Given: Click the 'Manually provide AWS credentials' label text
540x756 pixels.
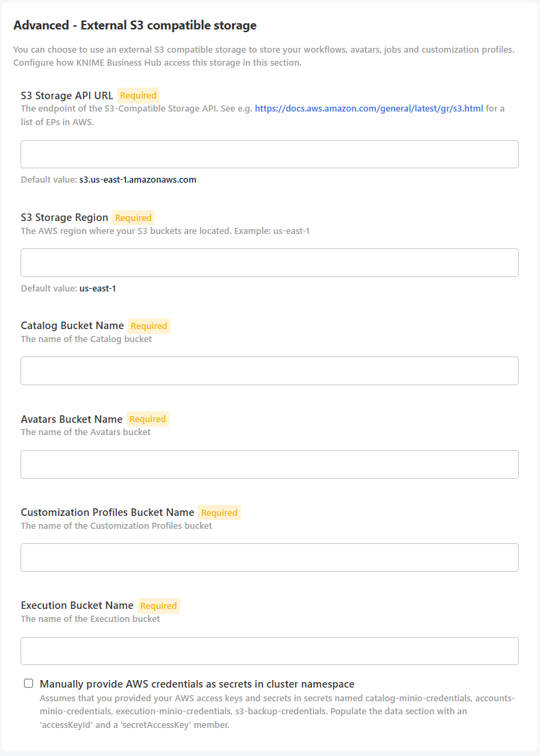Looking at the screenshot, I should tap(197, 684).
